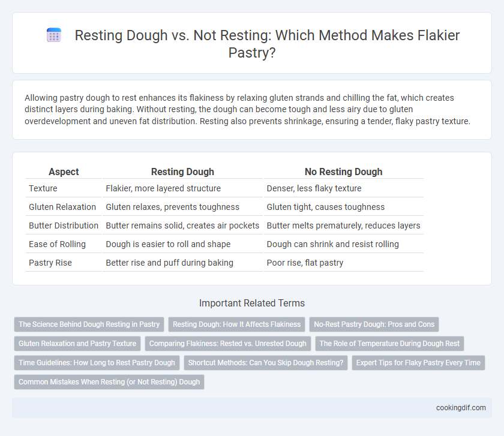Click the cookingdif.com footer link
Screen dimensions: 504x436
point(461,408)
